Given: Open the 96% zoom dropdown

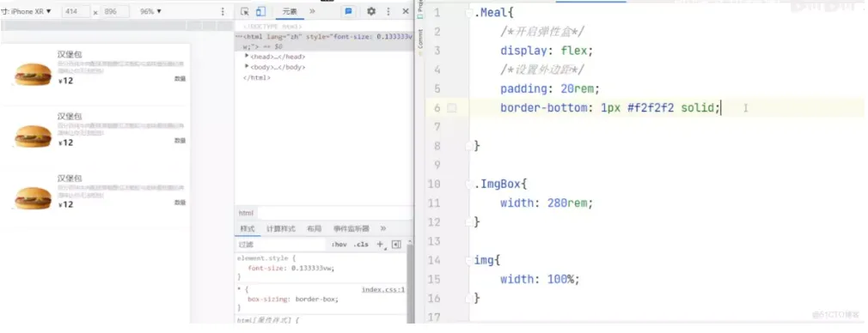Looking at the screenshot, I should click(x=150, y=12).
